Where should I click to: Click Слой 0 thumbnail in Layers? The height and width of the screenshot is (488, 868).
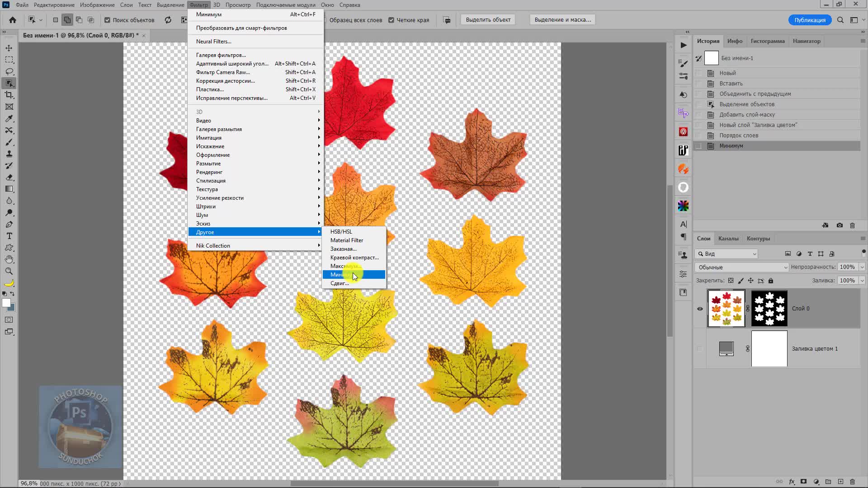[726, 308]
